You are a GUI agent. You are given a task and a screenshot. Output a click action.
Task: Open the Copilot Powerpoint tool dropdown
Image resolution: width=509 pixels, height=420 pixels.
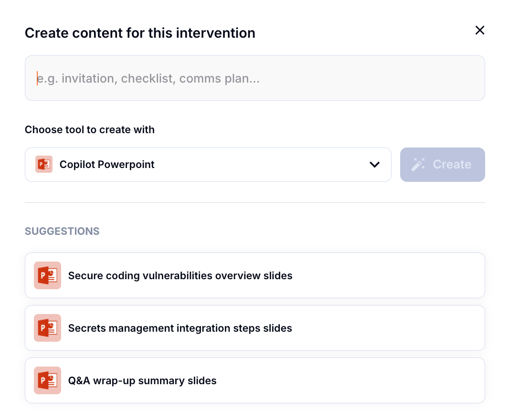208,165
